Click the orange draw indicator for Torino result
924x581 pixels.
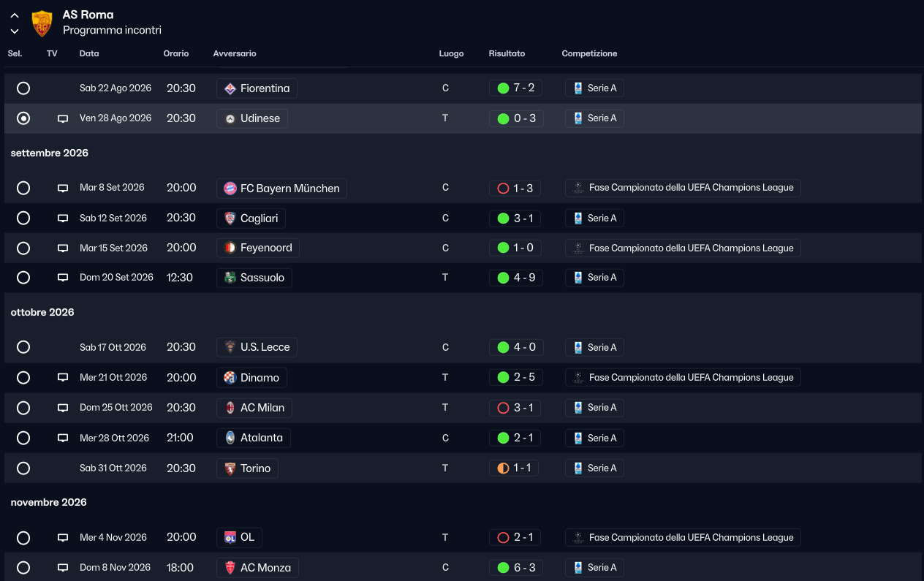click(503, 468)
